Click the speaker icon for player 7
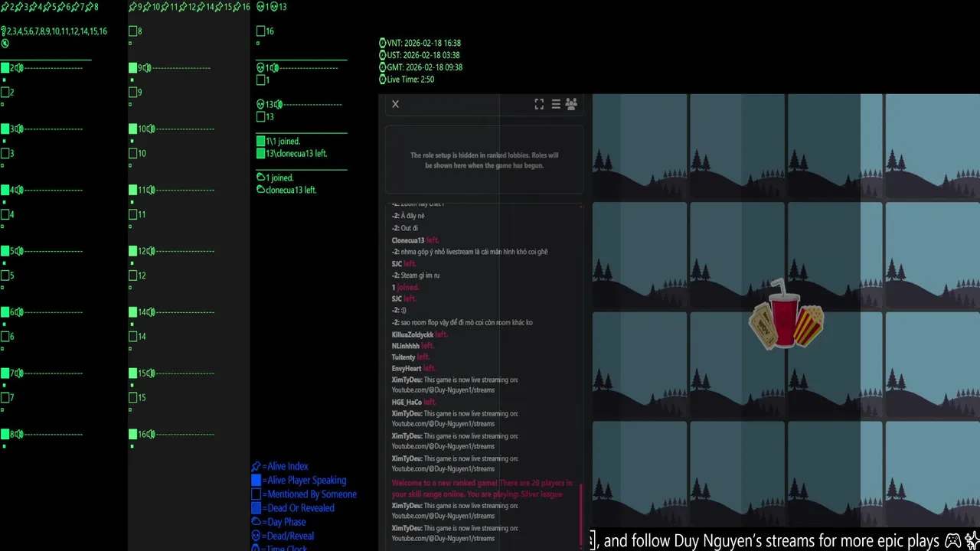Screen dimensions: 980x551 (x=19, y=373)
